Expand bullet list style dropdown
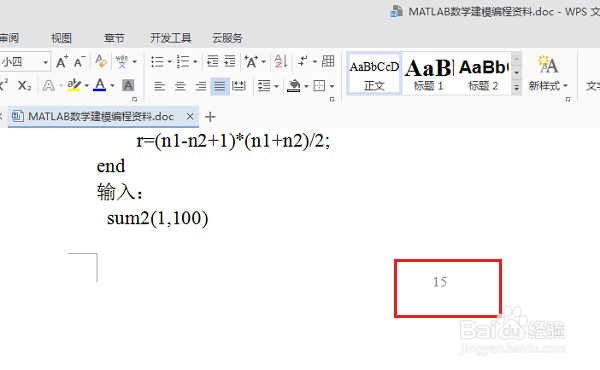600x370 pixels. (169, 62)
